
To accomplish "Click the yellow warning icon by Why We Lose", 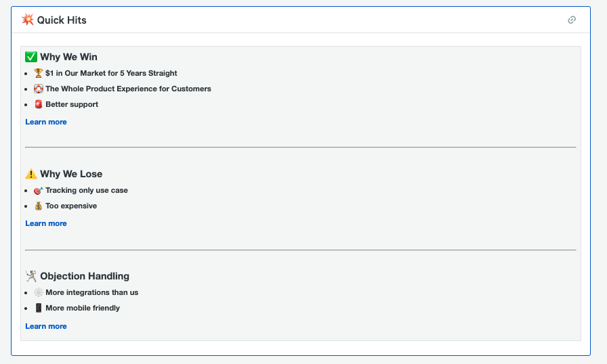I will pos(31,174).
